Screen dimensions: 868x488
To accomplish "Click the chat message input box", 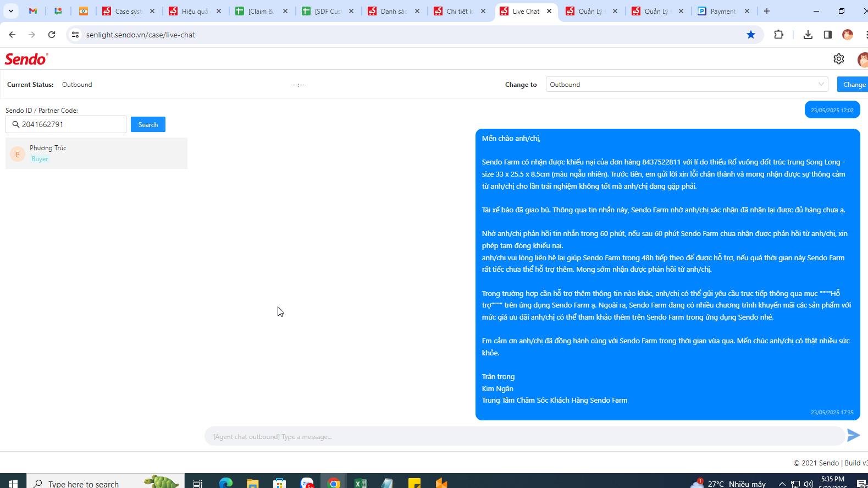I will tap(524, 436).
